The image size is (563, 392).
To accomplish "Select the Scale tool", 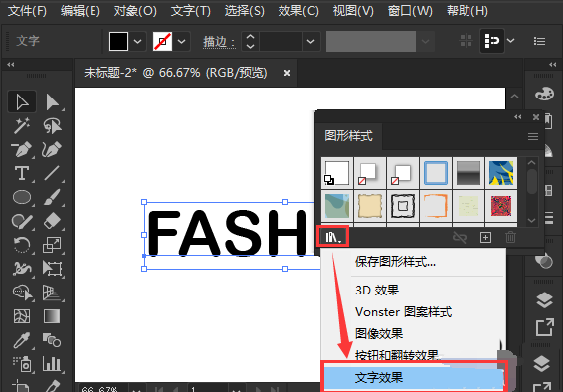I will click(x=53, y=245).
